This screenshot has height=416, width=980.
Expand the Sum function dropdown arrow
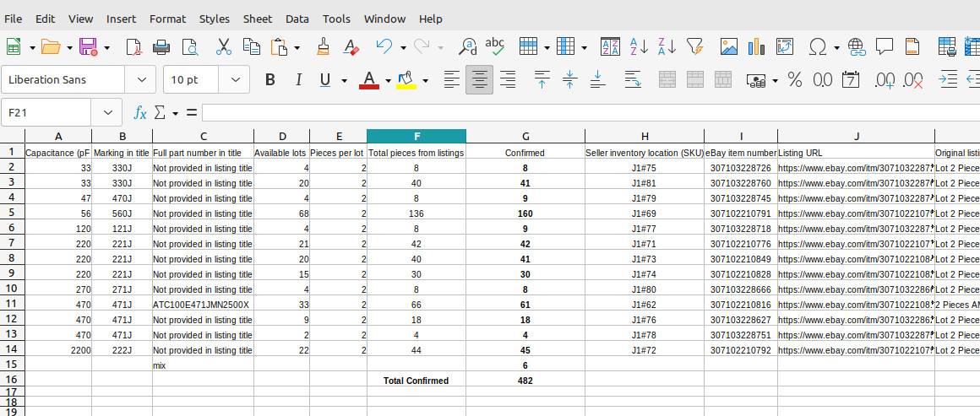coord(175,114)
